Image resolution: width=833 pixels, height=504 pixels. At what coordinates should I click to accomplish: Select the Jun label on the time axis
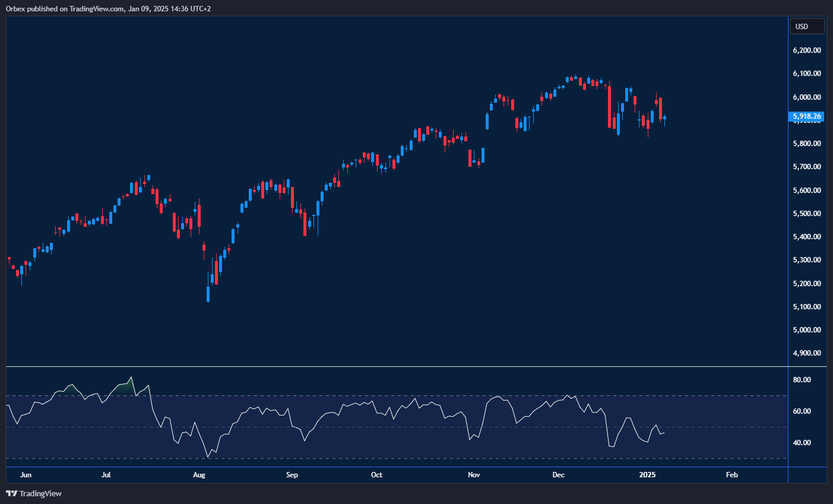26,475
